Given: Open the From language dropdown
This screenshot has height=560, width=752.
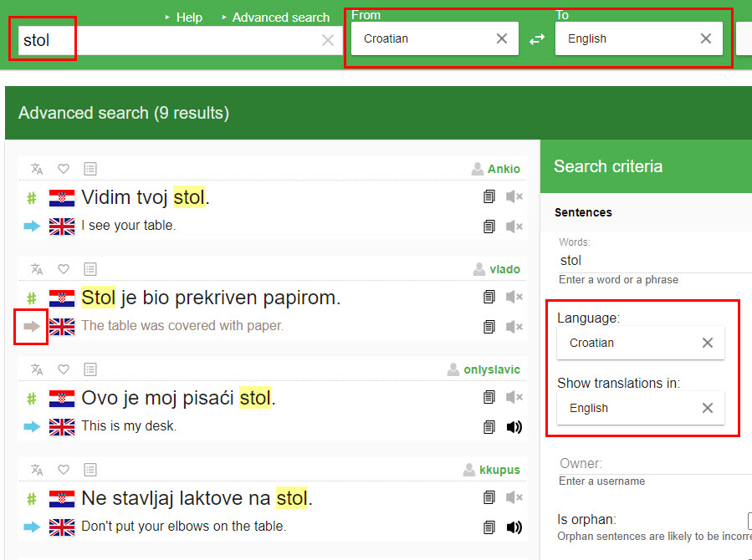Looking at the screenshot, I should (434, 38).
